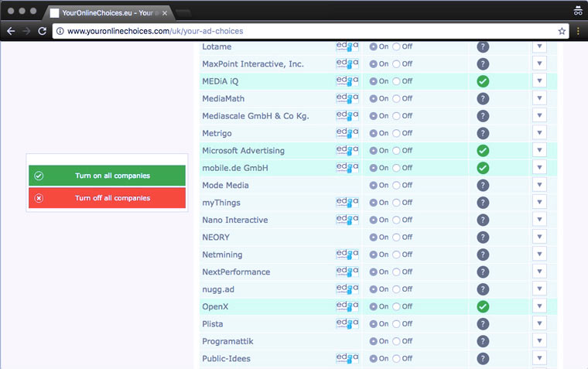This screenshot has width=588, height=369.
Task: Click the edaa logo next to Metrigo
Action: pos(347,133)
